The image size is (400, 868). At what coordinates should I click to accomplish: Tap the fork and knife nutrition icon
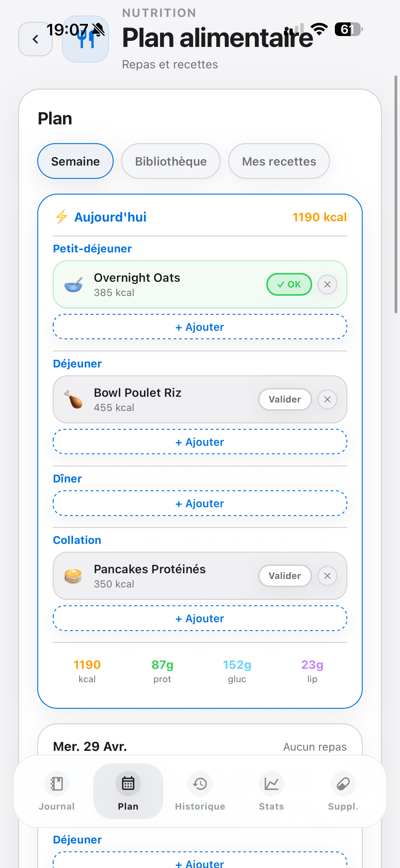(85, 39)
